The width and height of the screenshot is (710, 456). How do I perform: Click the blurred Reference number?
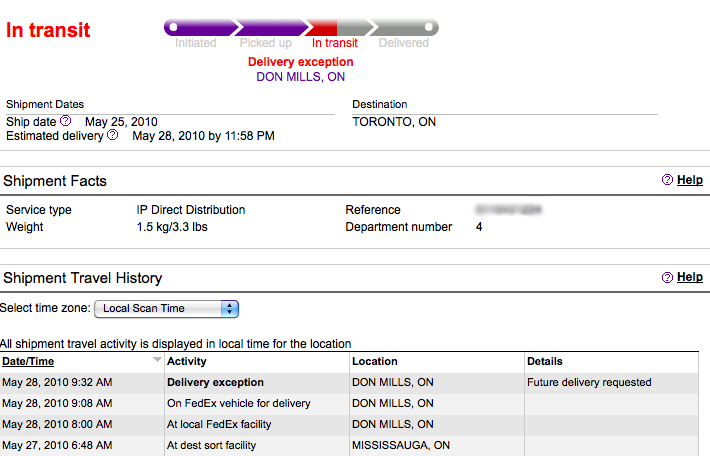pos(508,210)
